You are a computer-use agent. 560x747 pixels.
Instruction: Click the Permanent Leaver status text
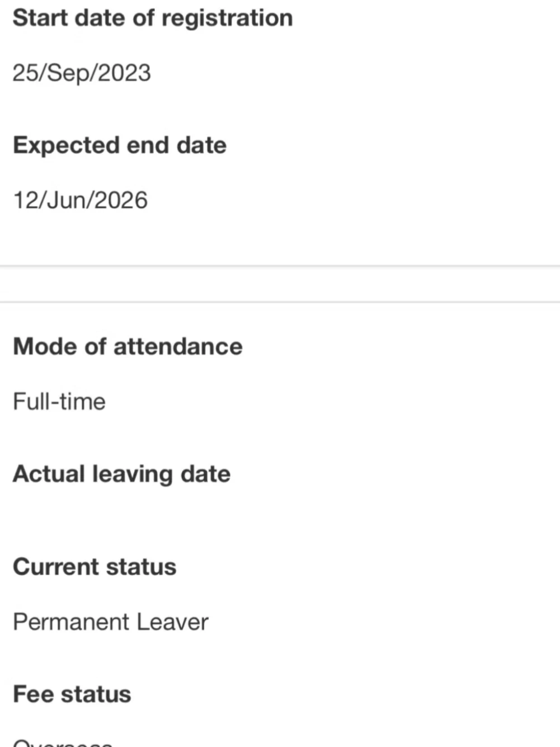[x=111, y=622]
